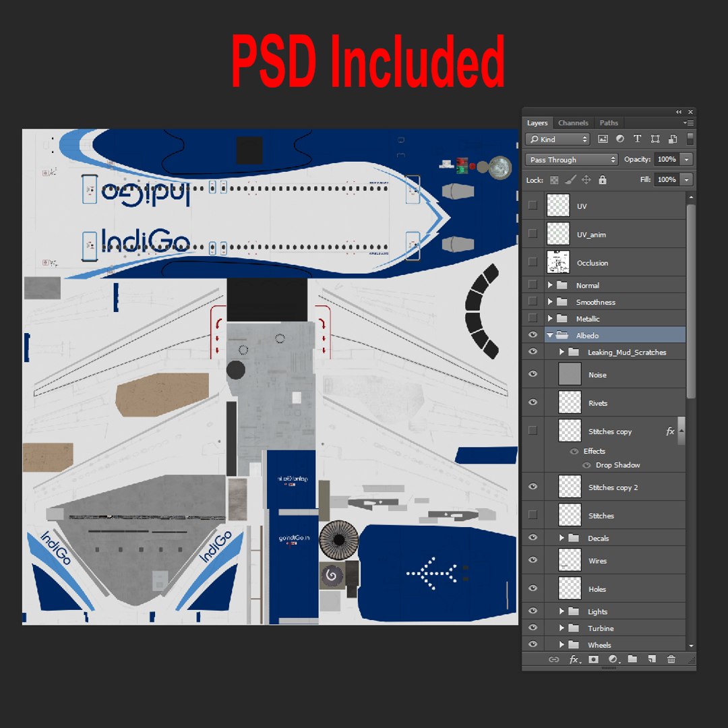
Task: Open the Opacity slider arrow
Action: (x=687, y=159)
